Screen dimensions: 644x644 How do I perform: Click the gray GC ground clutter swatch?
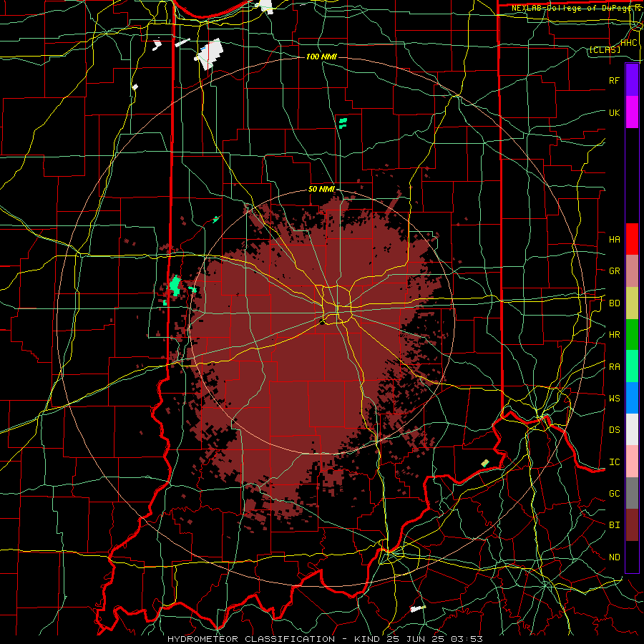(632, 493)
